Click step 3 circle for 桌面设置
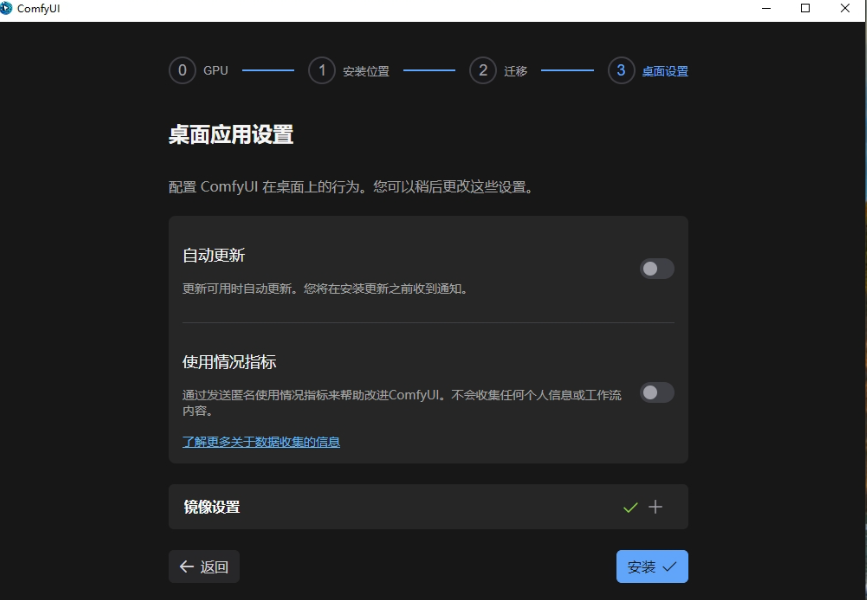The width and height of the screenshot is (867, 600). pos(621,71)
